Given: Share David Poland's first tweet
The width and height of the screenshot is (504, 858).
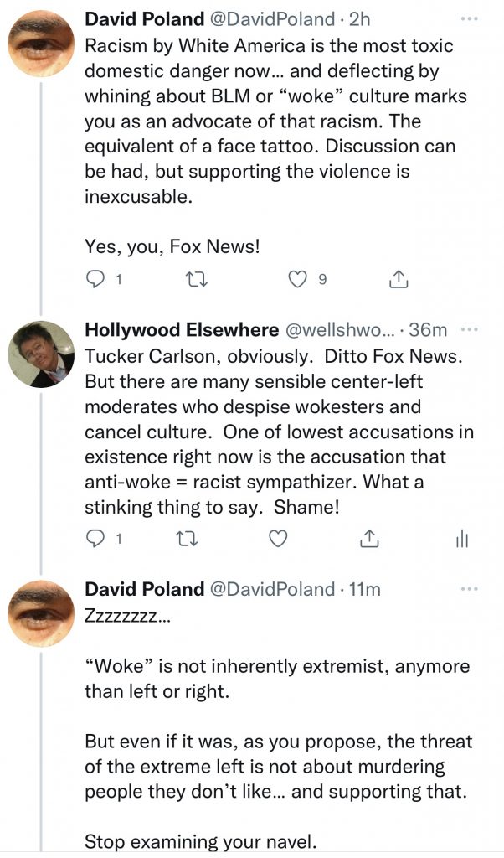Looking at the screenshot, I should pyautogui.click(x=399, y=281).
